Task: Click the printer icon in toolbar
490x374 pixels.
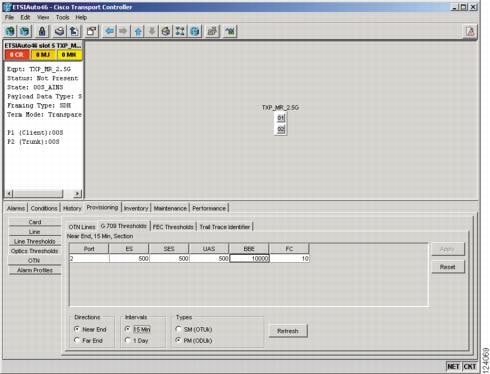Action: point(60,31)
